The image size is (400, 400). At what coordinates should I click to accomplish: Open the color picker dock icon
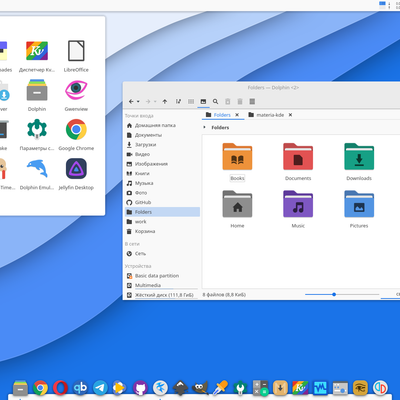pos(220,388)
